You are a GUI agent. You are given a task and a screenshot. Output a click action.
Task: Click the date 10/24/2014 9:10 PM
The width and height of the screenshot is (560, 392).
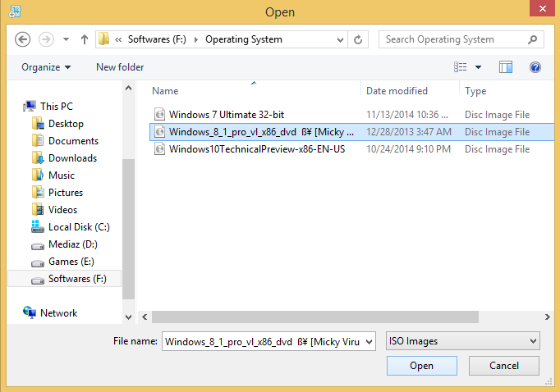[x=408, y=149]
